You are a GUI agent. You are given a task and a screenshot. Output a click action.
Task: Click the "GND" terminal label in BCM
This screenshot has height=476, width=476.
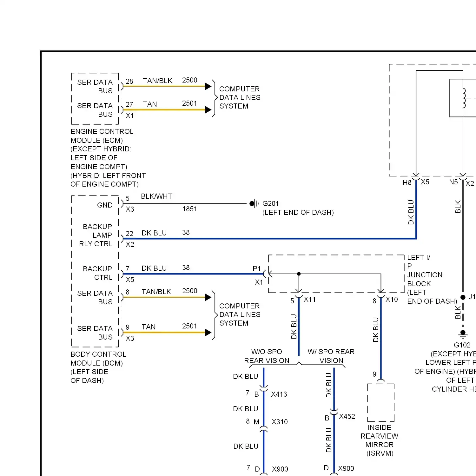(x=105, y=205)
